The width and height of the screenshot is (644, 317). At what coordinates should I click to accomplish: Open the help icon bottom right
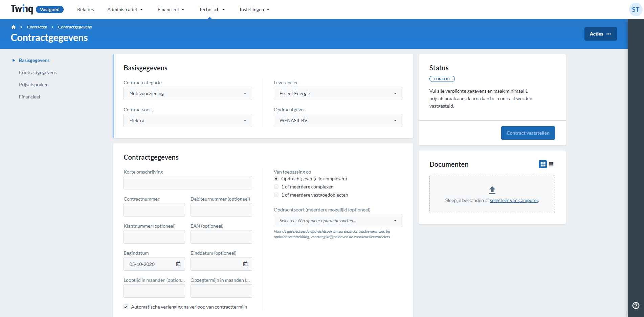click(635, 305)
